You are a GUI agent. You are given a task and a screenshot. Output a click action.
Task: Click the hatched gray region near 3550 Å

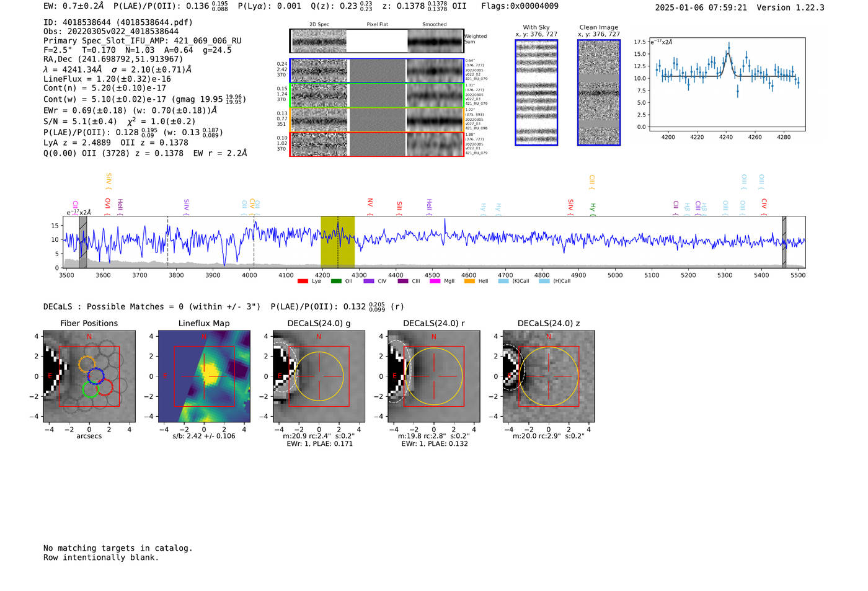[83, 242]
